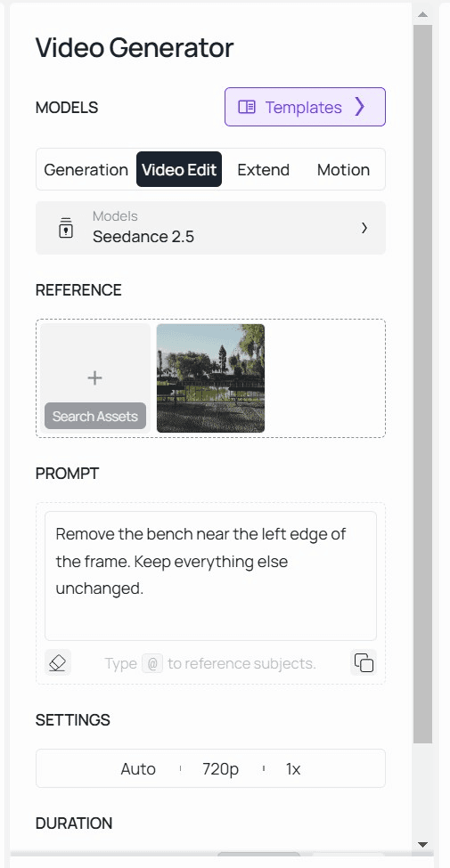Image resolution: width=450 pixels, height=868 pixels.
Task: Open the Templates panel
Action: pyautogui.click(x=305, y=107)
